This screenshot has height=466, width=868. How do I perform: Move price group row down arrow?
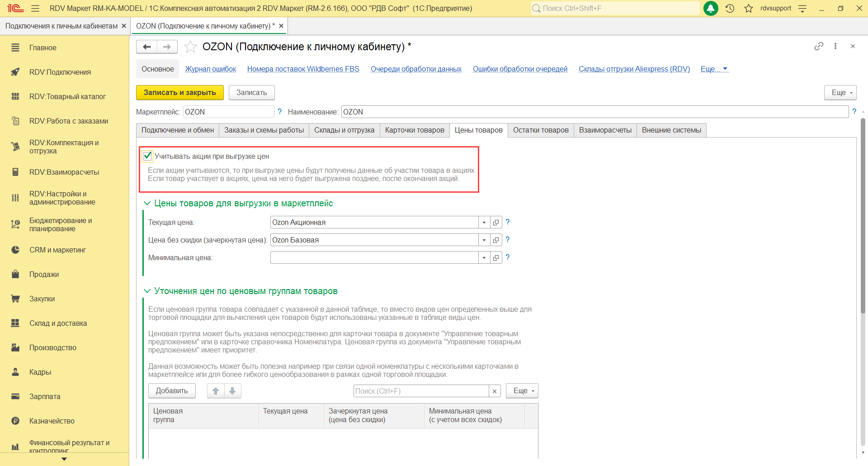coord(232,391)
